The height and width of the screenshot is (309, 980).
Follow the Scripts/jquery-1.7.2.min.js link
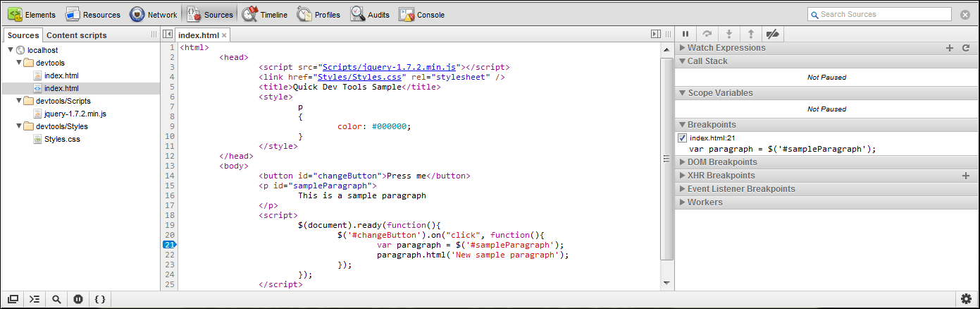click(x=391, y=68)
